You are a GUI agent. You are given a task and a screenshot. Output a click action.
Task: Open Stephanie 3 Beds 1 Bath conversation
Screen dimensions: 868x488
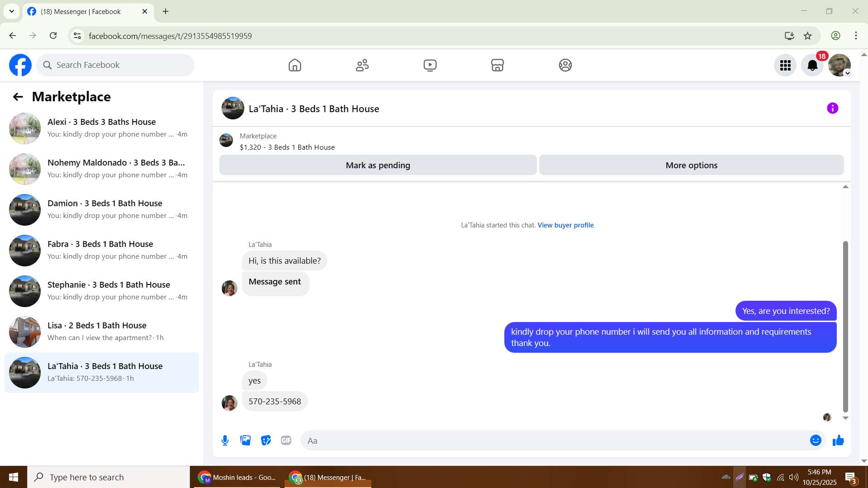pos(102,291)
